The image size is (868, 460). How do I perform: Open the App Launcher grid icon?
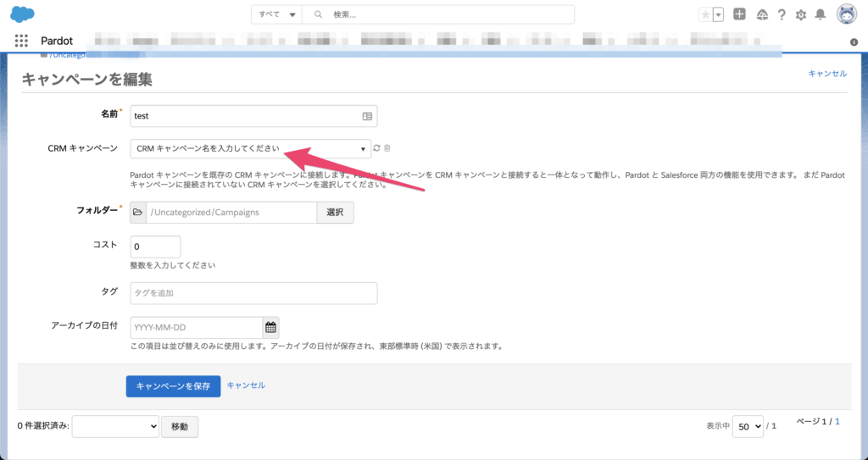point(21,41)
